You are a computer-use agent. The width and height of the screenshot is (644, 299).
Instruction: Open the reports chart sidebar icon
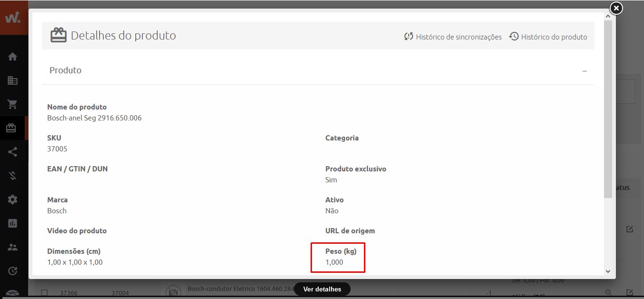coord(12,223)
